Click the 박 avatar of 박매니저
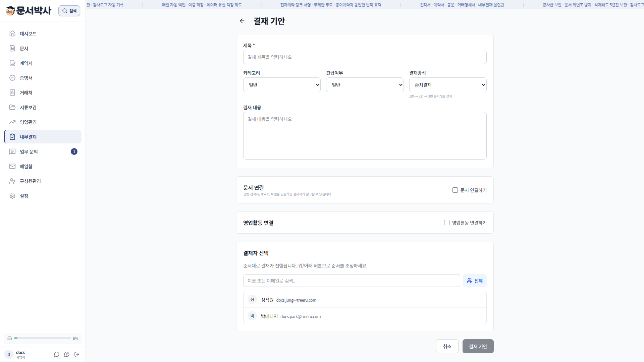 click(x=252, y=316)
